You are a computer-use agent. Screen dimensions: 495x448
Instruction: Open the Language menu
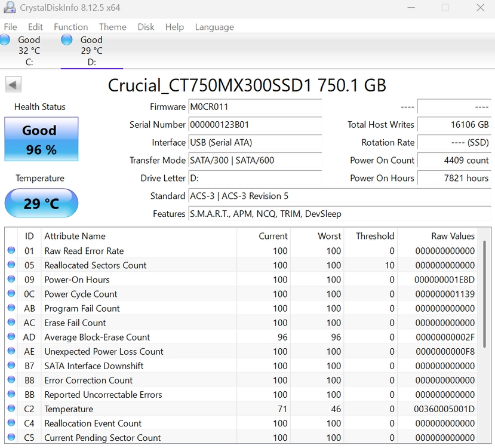pyautogui.click(x=214, y=27)
